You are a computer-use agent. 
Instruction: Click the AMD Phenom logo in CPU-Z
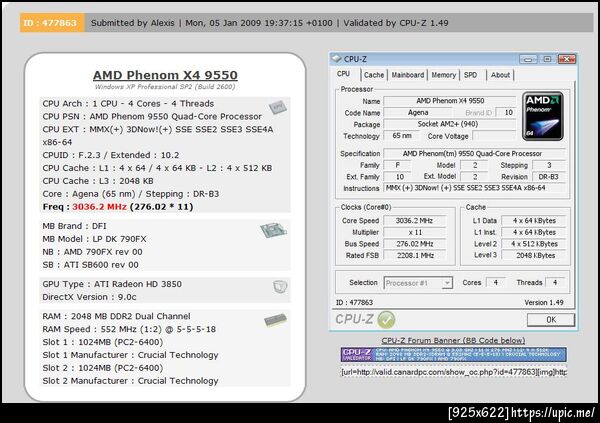pos(543,116)
